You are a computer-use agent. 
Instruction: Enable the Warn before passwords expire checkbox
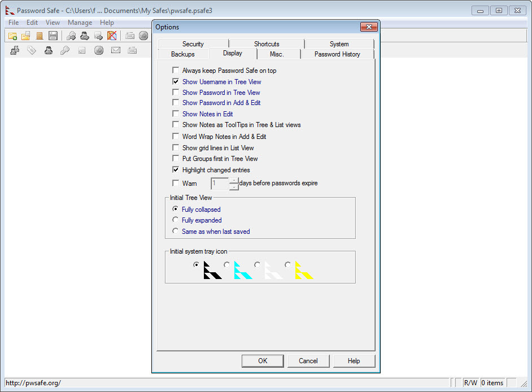point(176,183)
